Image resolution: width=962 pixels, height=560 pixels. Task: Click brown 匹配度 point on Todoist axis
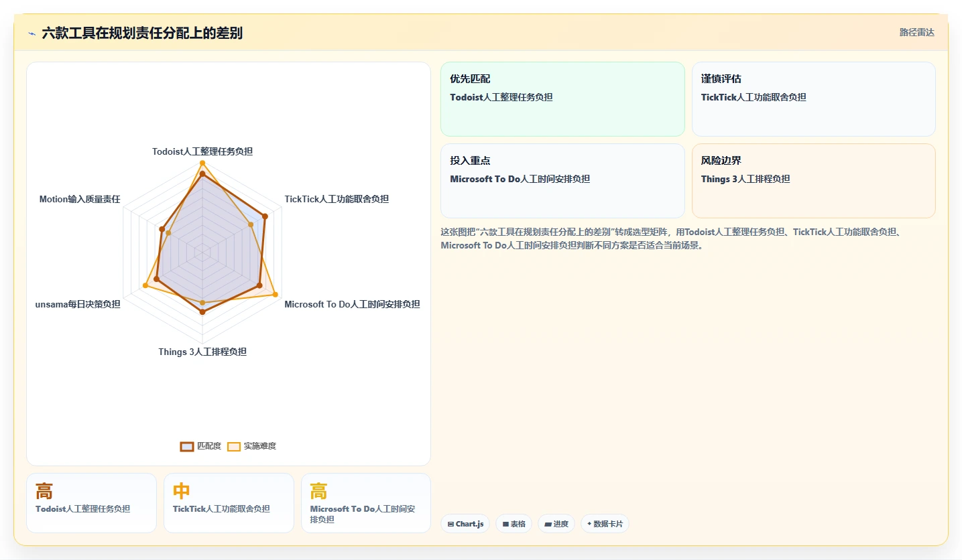click(202, 174)
